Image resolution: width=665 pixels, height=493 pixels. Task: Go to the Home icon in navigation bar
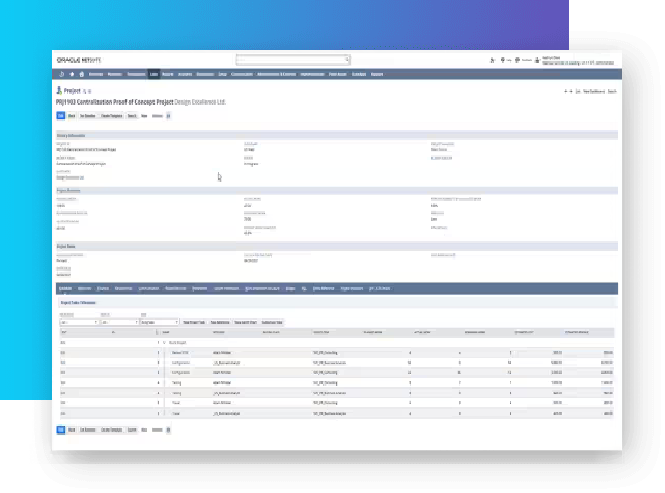pos(82,74)
